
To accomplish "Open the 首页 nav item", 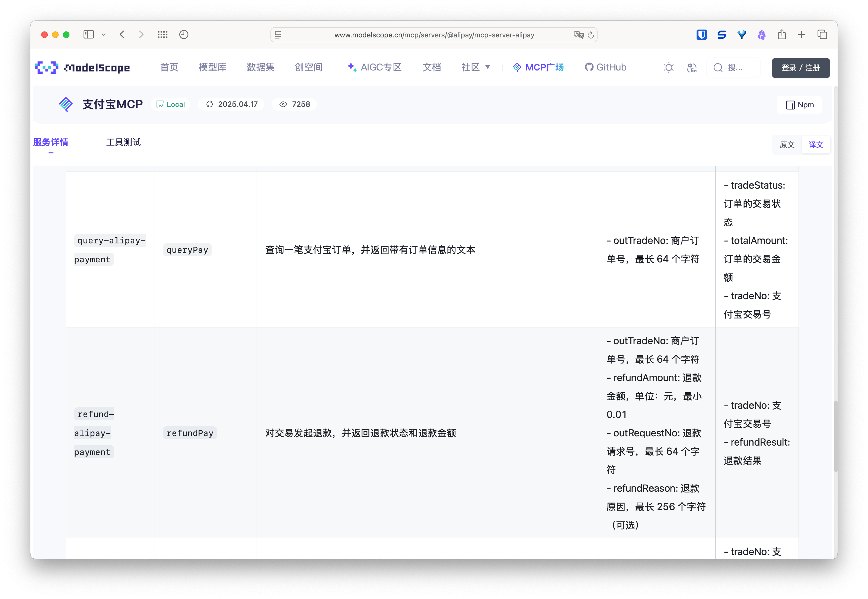I will coord(169,67).
